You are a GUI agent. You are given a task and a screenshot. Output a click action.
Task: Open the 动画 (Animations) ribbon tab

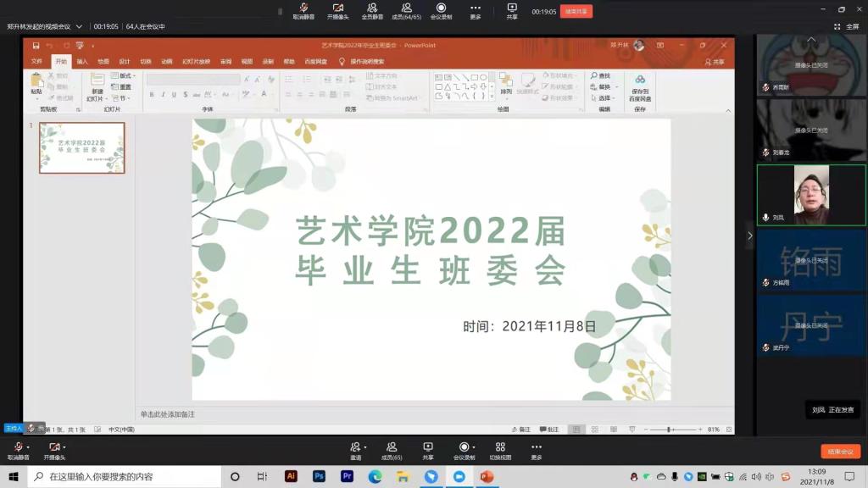pos(167,61)
